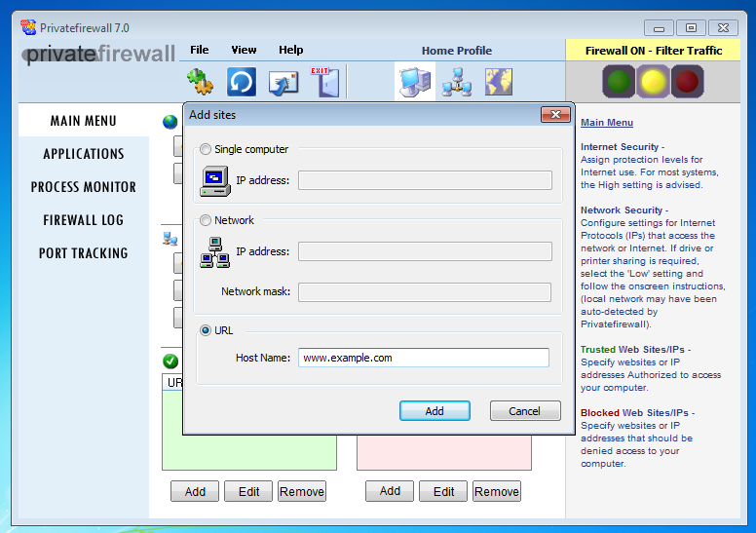Minimize the Privatefirewall window

click(x=659, y=28)
